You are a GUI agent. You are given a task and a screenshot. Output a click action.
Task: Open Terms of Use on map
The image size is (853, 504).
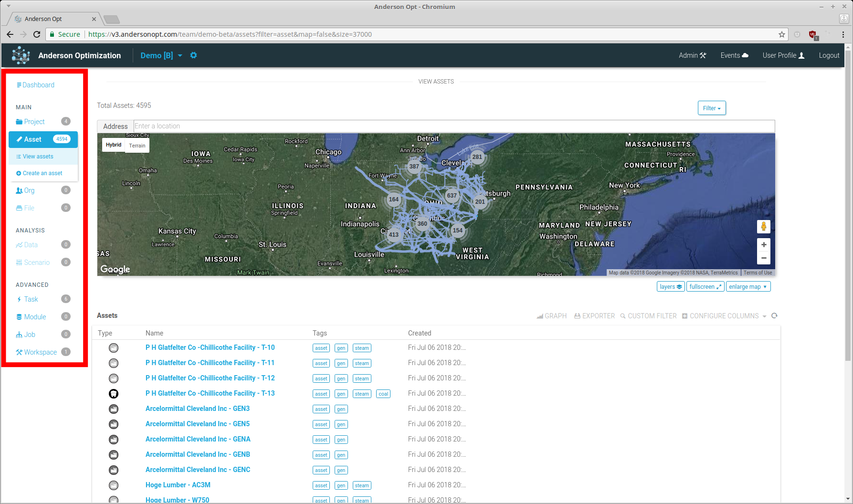click(x=758, y=273)
